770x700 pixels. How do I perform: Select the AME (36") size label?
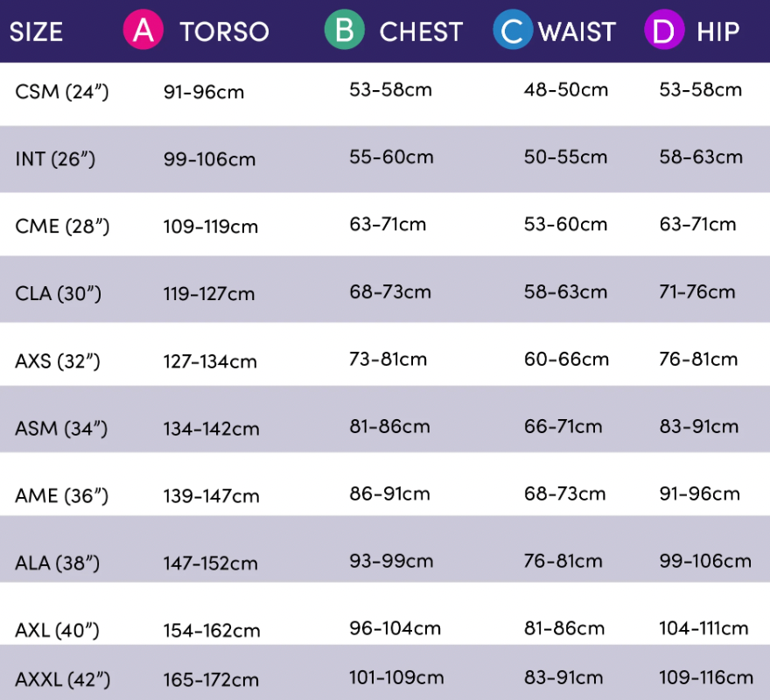(61, 496)
